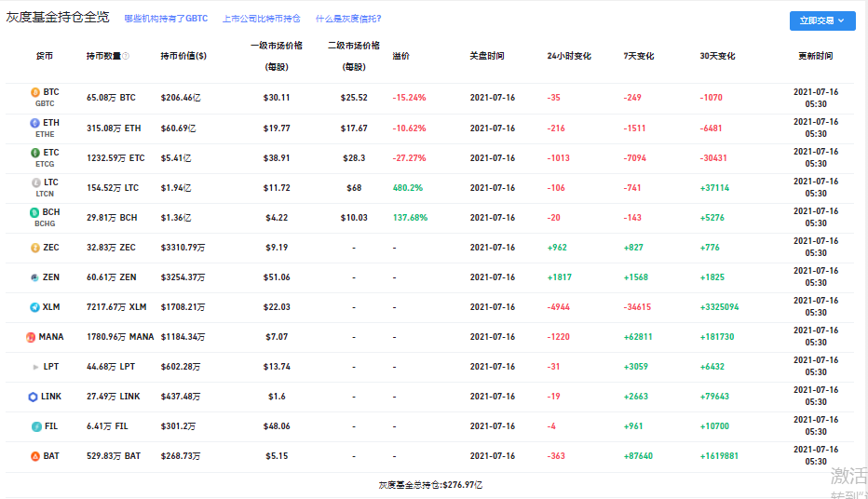Viewport: 868px width, 499px height.
Task: Click the +62811 7-day change for MANA
Action: pyautogui.click(x=638, y=337)
